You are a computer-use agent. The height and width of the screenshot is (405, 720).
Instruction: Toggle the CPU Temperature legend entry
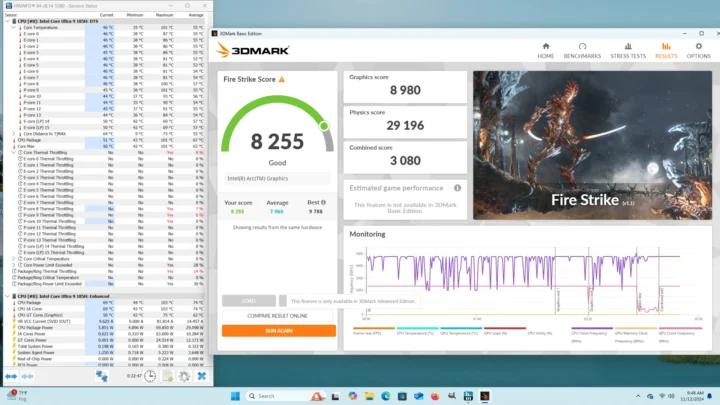pos(417,331)
